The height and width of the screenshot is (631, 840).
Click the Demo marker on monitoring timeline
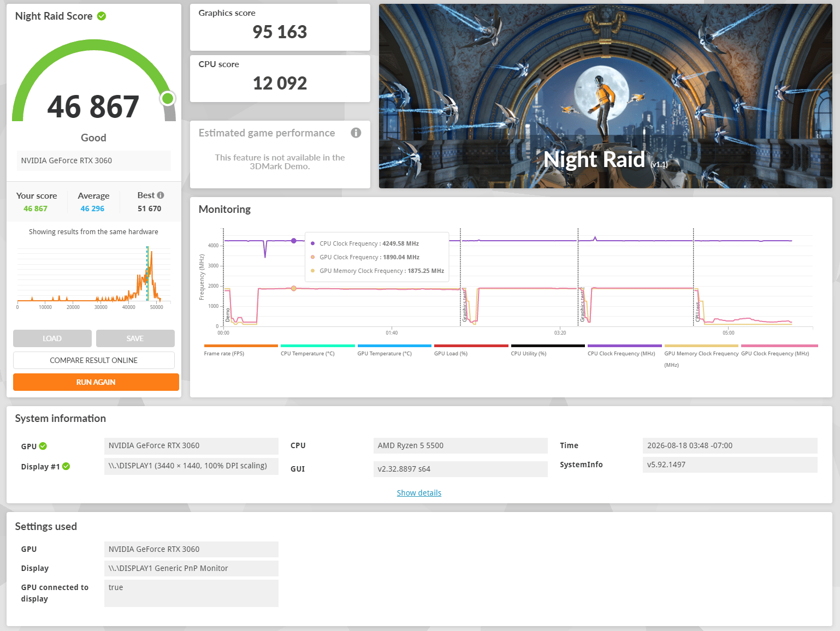click(x=228, y=314)
